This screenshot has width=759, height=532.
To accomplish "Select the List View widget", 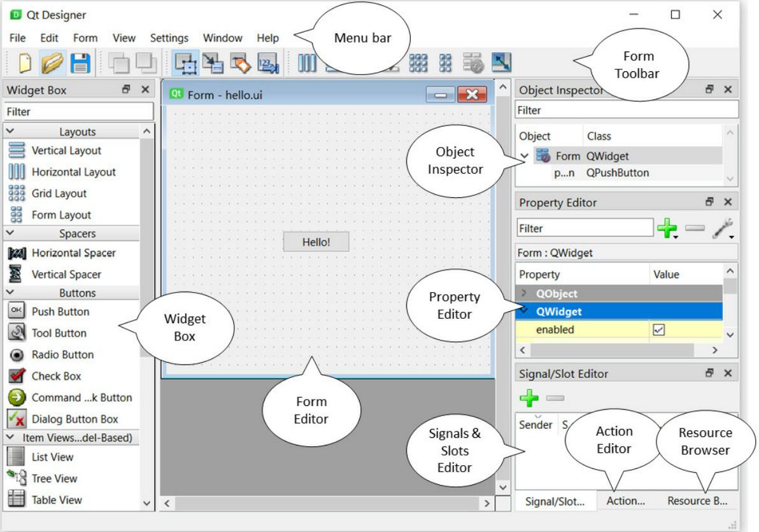I will pyautogui.click(x=52, y=457).
